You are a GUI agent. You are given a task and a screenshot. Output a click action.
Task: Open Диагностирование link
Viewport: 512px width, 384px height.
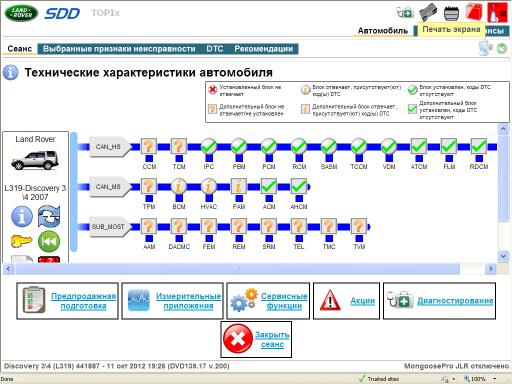455,301
